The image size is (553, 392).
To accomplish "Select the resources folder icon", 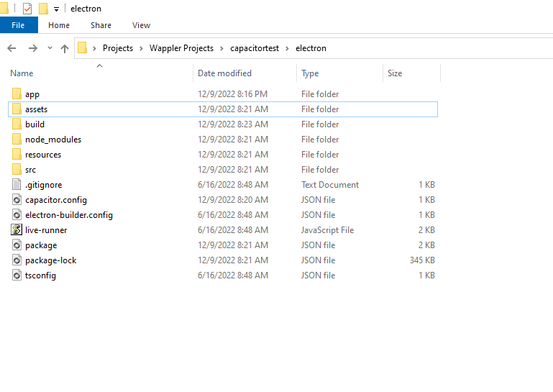I will (x=17, y=155).
